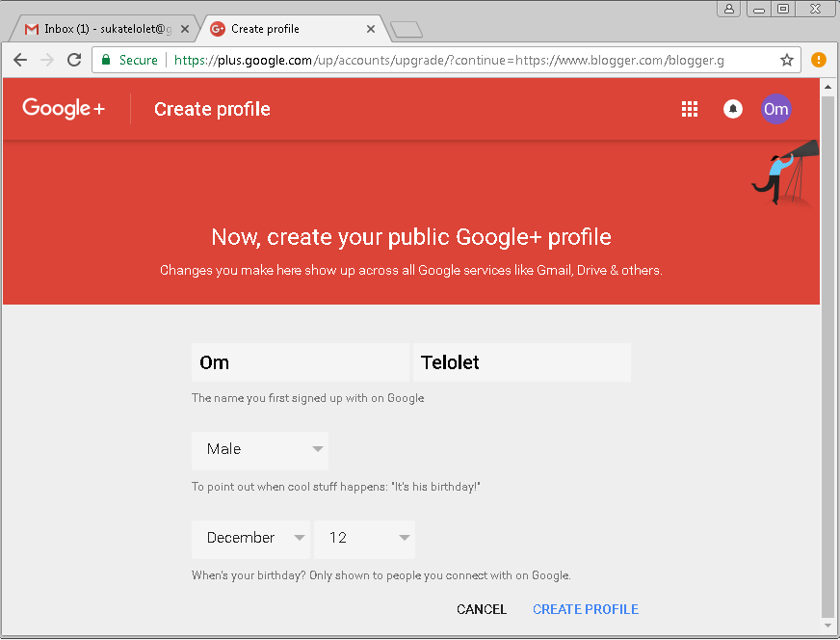The image size is (840, 640).
Task: Open the Male gender dropdown
Action: click(260, 451)
